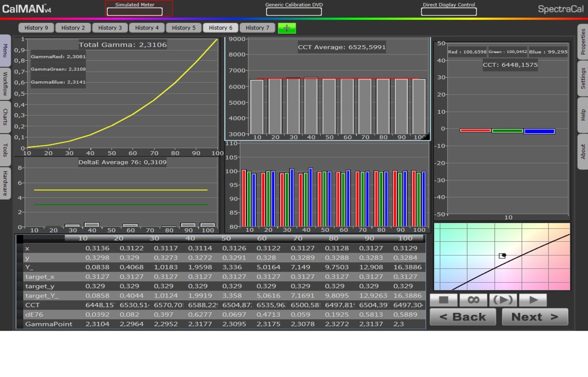Click the CCT: 6448,1575 readout
This screenshot has width=588, height=377.
(510, 65)
